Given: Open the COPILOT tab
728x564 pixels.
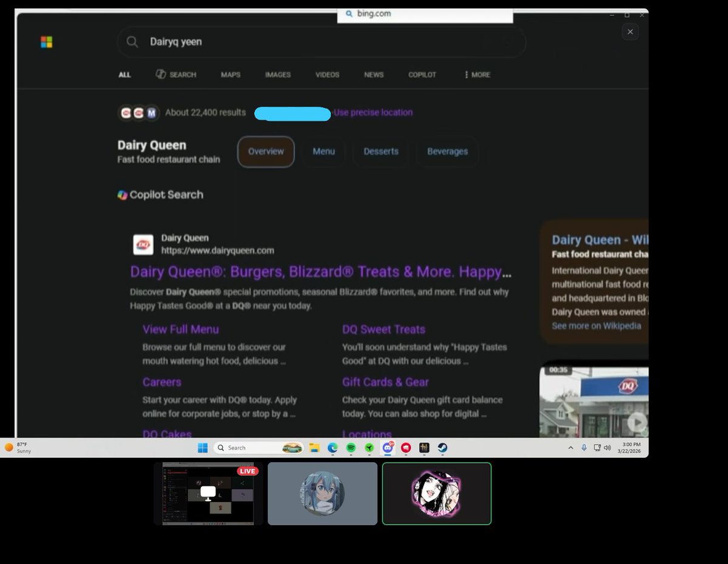Looking at the screenshot, I should tap(422, 75).
